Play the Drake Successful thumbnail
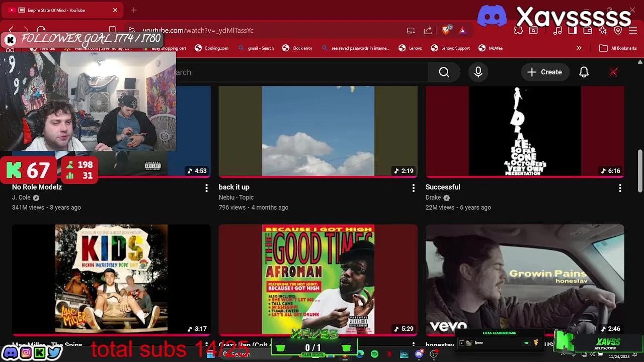 (x=525, y=131)
